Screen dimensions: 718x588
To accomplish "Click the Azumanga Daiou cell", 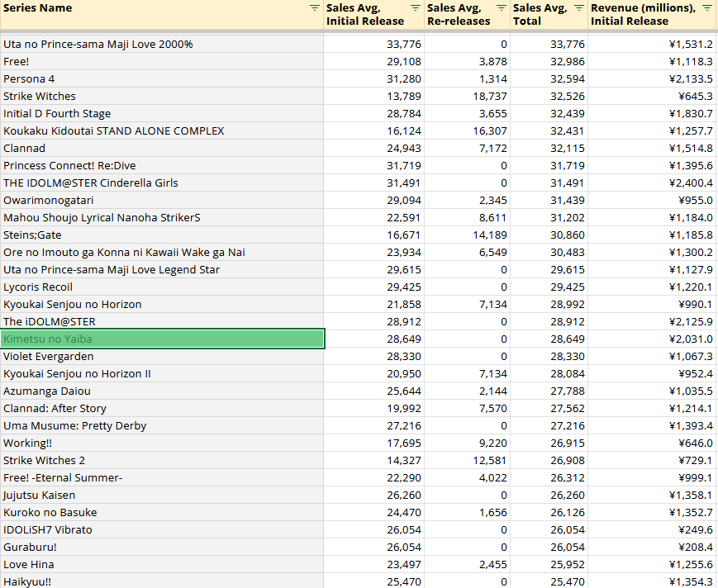I will [162, 391].
